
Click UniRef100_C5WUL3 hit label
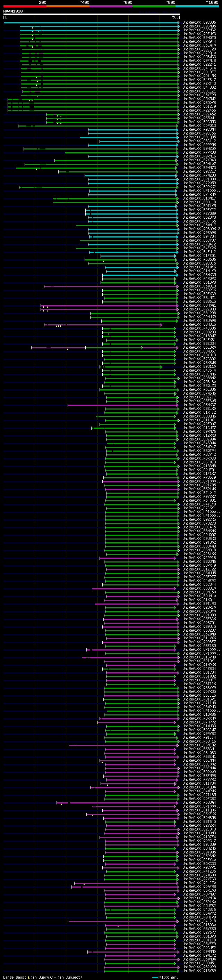(199, 286)
